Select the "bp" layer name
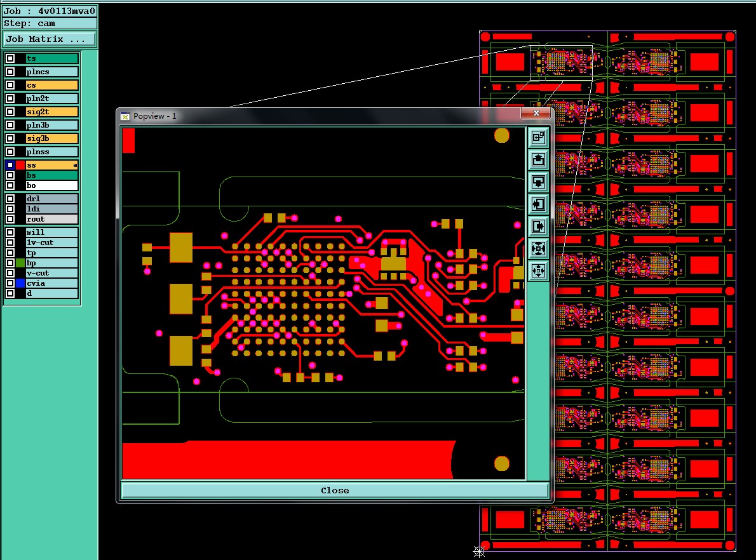Screen dimensions: 756x560 click(x=51, y=263)
